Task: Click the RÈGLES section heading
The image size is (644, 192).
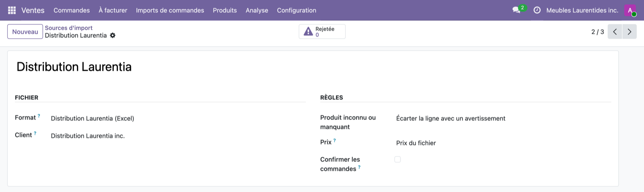Action: tap(332, 97)
